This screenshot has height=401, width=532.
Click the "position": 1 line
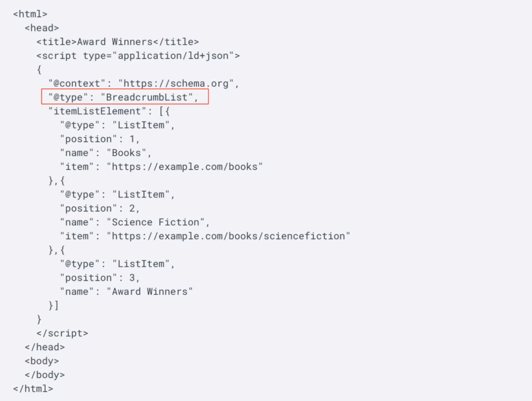(100, 139)
